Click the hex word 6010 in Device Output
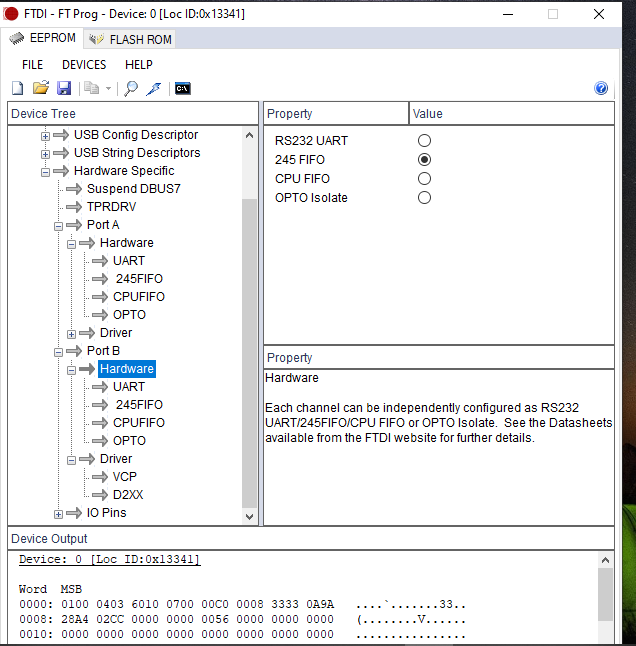636x646 pixels. click(145, 604)
